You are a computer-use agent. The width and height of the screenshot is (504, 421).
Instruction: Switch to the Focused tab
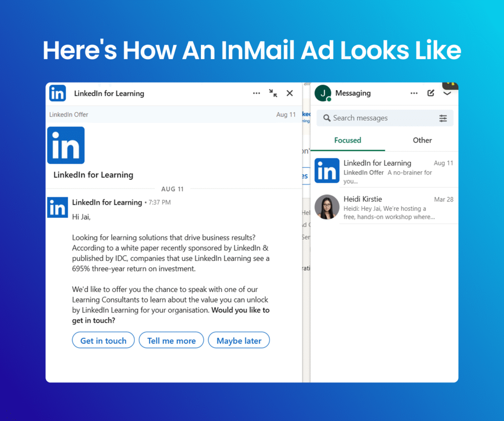tap(347, 140)
